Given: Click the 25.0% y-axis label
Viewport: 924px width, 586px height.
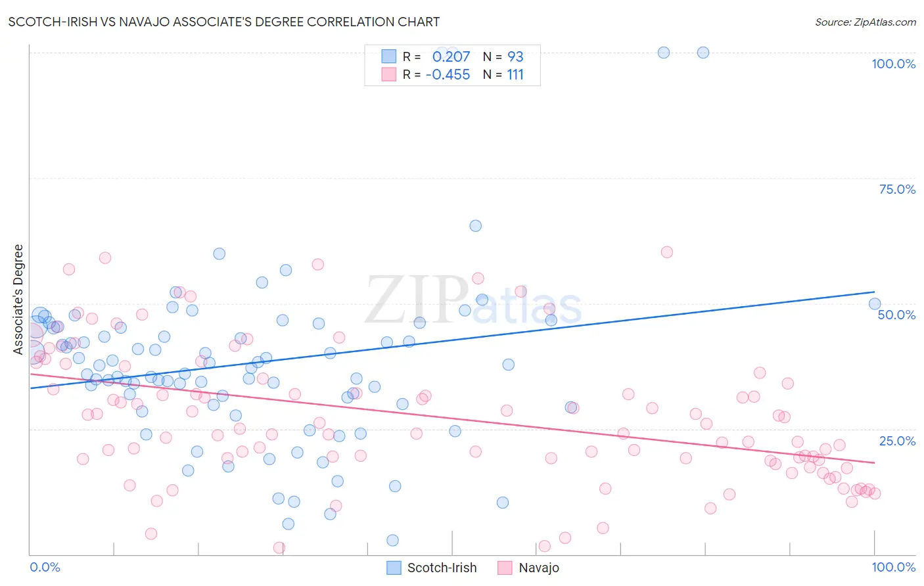Looking at the screenshot, I should pyautogui.click(x=897, y=441).
